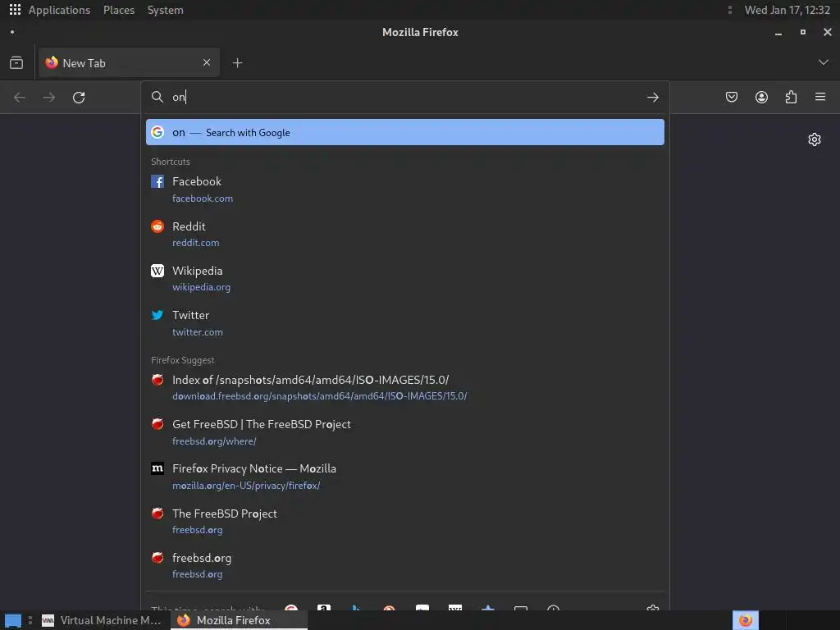This screenshot has width=840, height=630.
Task: Open the Applications menu
Action: tap(59, 10)
